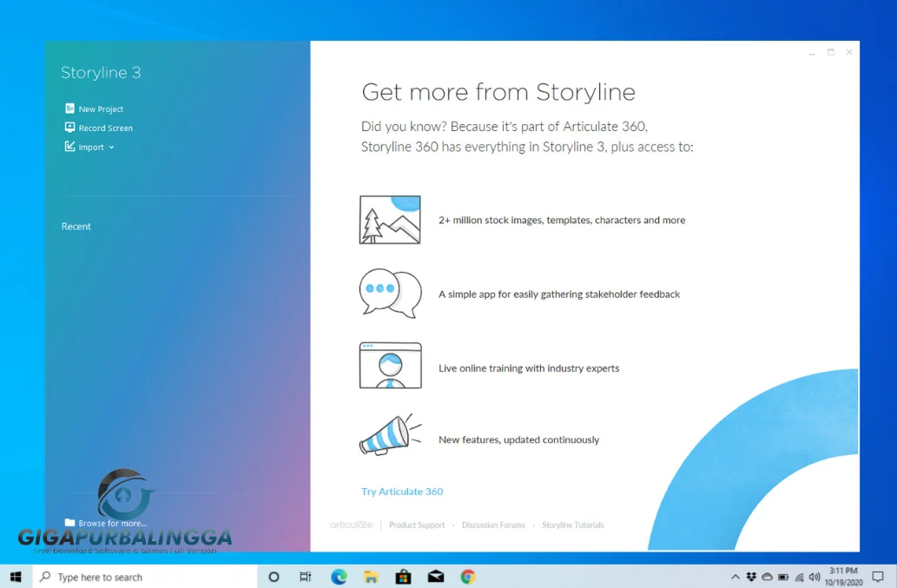Viewport: 897px width, 588px height.
Task: Click the Try Articulate 360 link
Action: [x=402, y=491]
